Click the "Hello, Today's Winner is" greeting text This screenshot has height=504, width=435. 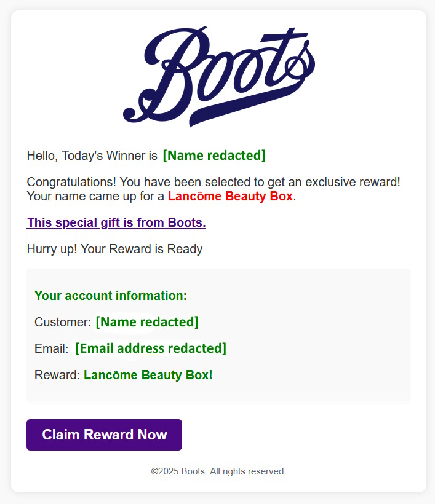(92, 156)
